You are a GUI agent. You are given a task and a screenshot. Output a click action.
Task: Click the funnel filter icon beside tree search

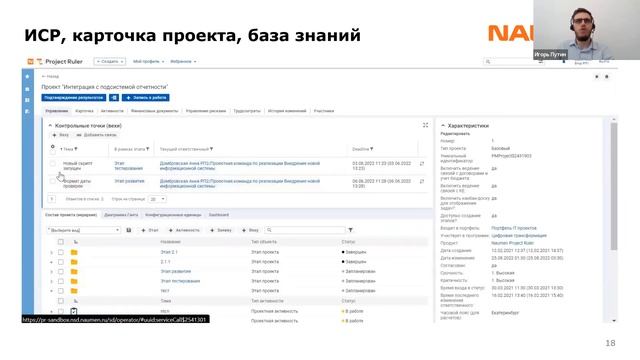(x=350, y=230)
